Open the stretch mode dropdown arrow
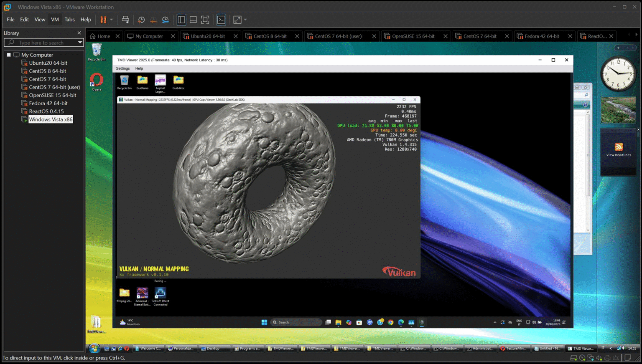 click(245, 20)
